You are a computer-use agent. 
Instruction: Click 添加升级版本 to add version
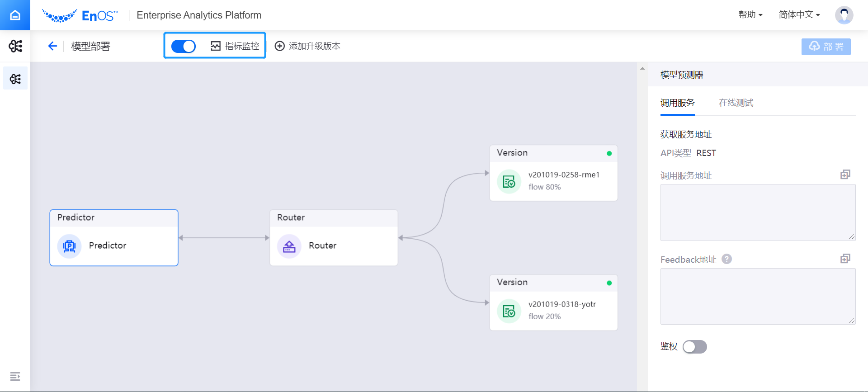308,46
